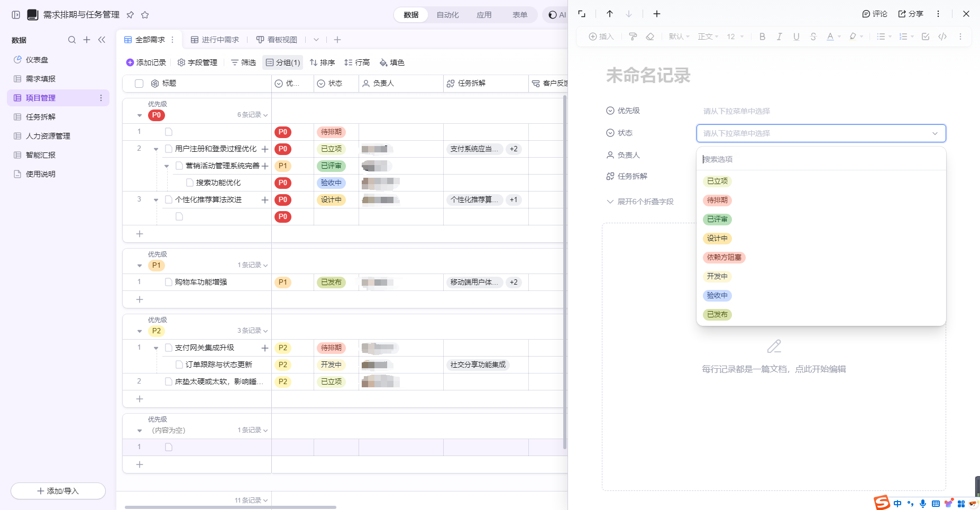Collapse the P2 priority group

pos(140,331)
